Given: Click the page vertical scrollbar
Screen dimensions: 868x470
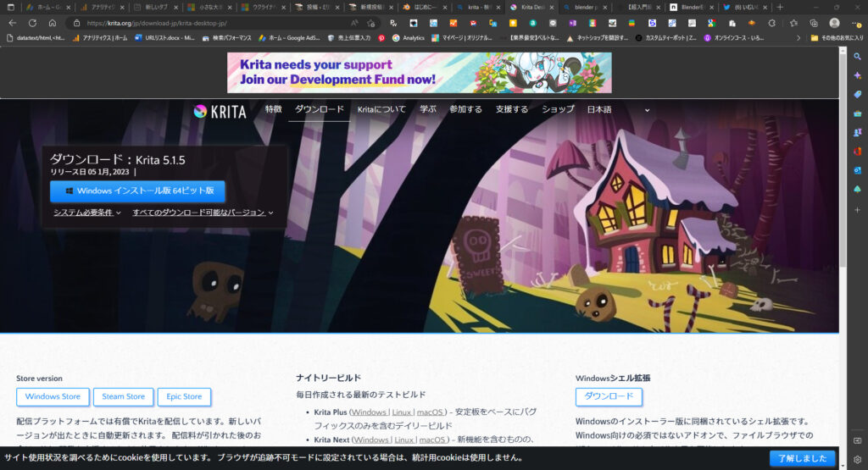Looking at the screenshot, I should [x=843, y=160].
